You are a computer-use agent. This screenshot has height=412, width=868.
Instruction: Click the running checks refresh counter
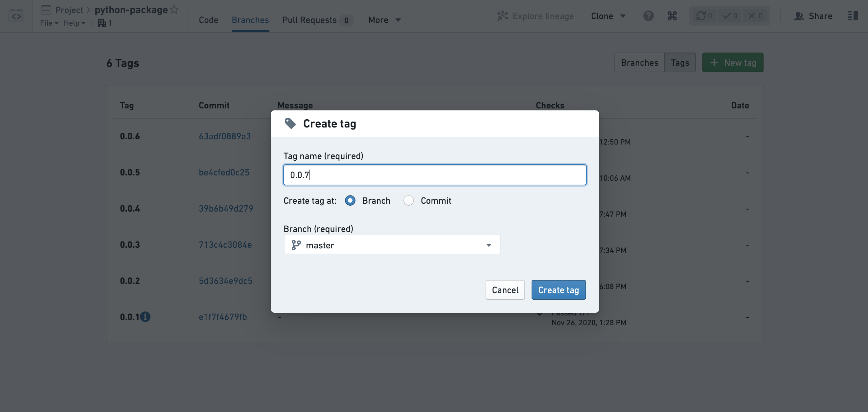(x=704, y=16)
